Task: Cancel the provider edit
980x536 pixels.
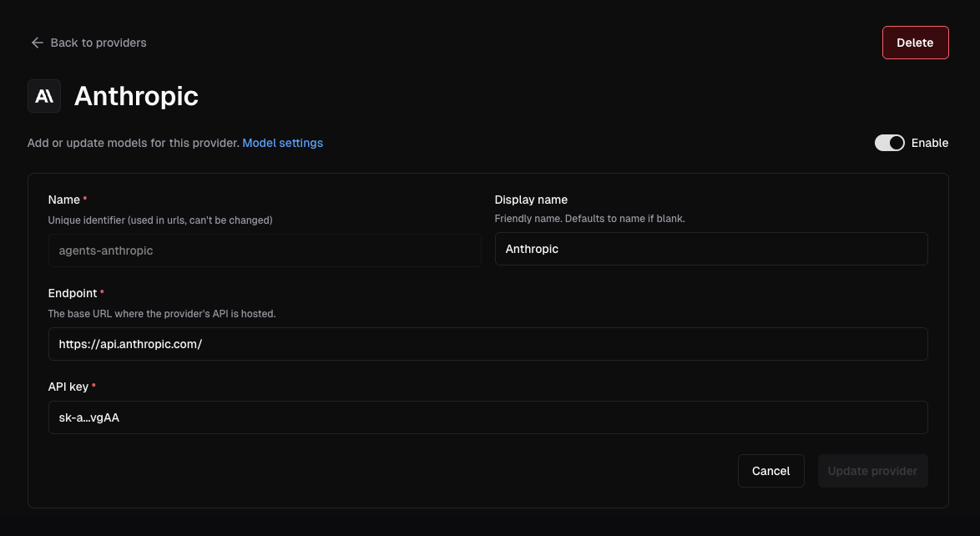Action: point(770,471)
